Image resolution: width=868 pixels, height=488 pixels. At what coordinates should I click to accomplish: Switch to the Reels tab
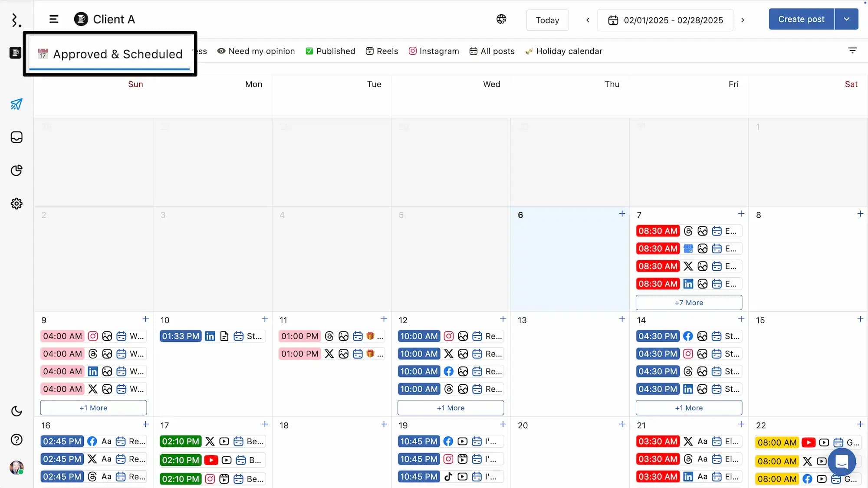point(381,51)
